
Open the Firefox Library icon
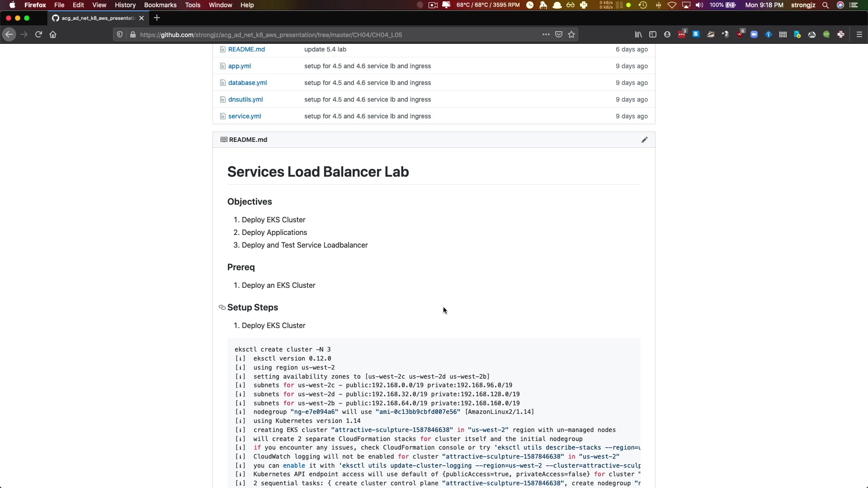click(638, 35)
